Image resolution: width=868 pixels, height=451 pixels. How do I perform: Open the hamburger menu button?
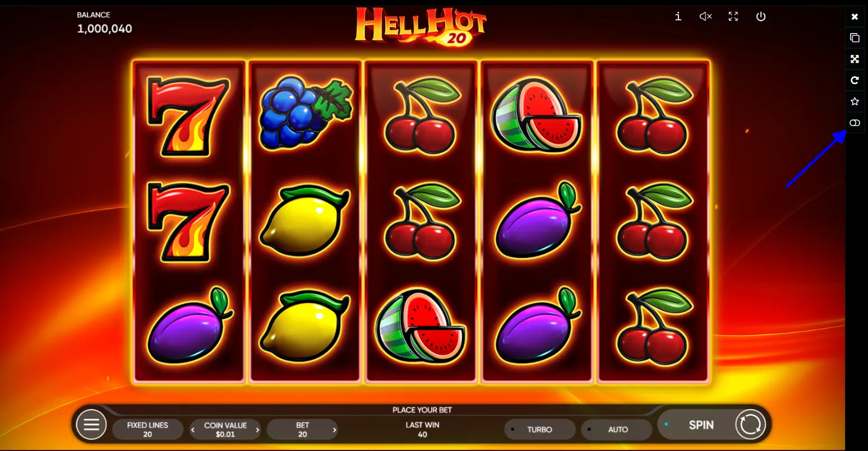coord(91,424)
